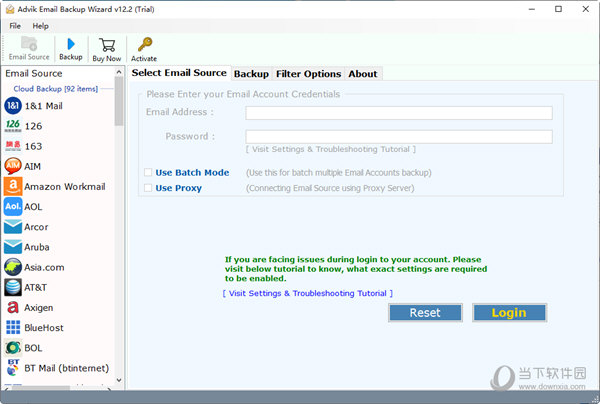
Task: Choose the Axigen icon
Action: point(13,307)
